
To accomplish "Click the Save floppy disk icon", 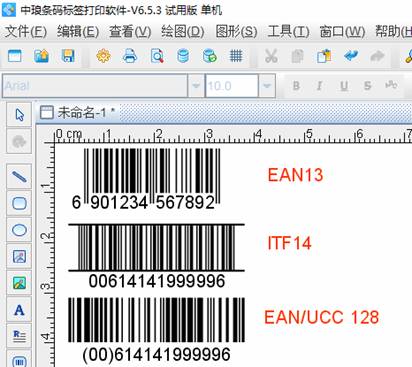I will [x=68, y=56].
